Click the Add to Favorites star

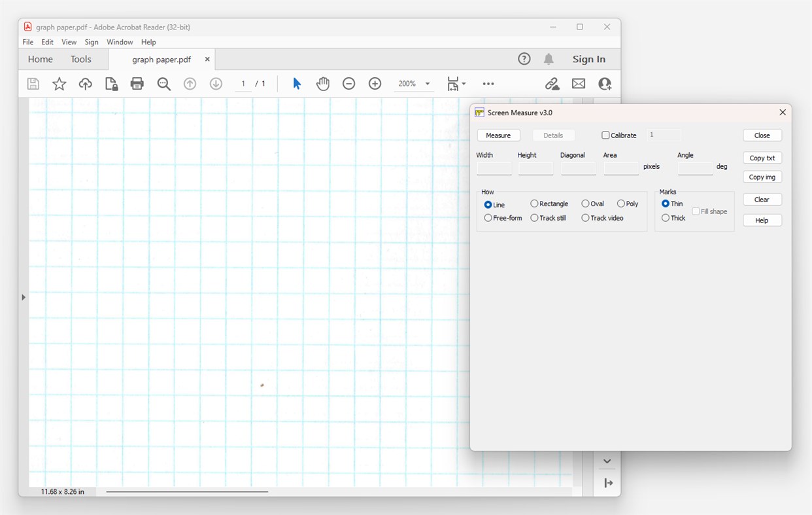pos(59,83)
